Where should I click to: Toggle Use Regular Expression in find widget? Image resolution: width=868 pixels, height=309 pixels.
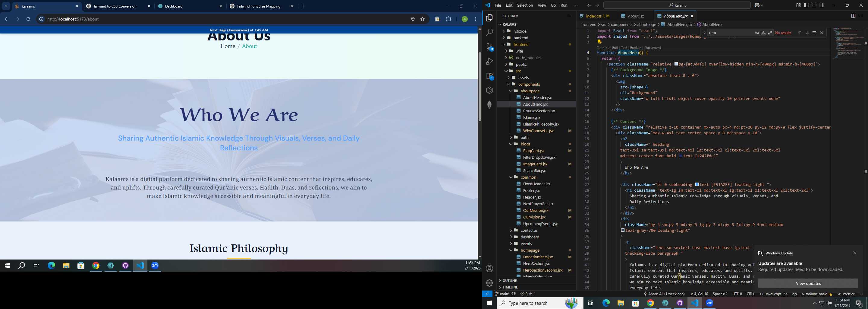click(770, 33)
